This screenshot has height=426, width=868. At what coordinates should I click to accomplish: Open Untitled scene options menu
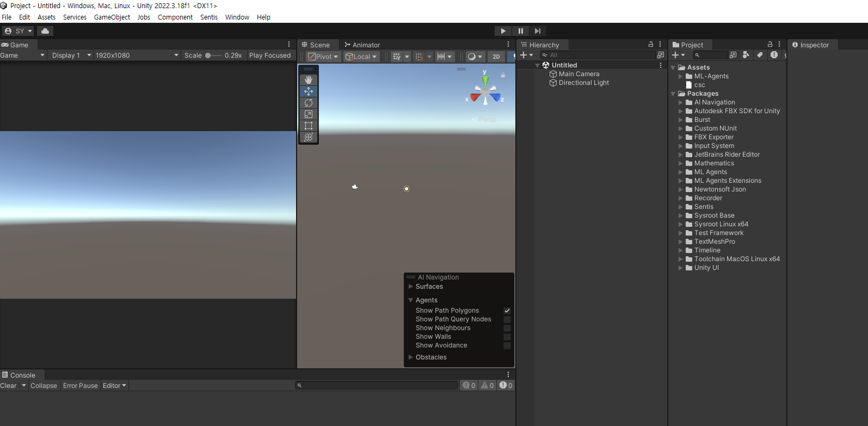pyautogui.click(x=661, y=65)
